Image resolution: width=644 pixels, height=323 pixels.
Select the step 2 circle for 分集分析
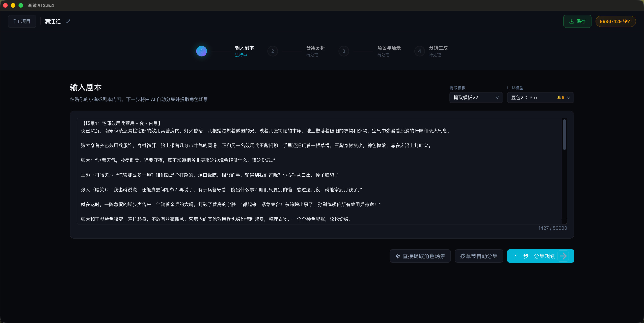pos(273,51)
